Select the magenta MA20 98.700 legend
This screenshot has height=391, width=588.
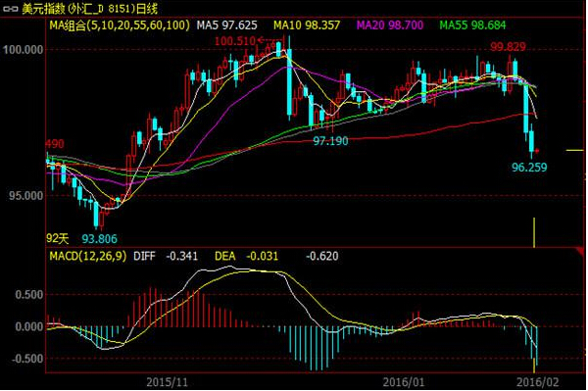point(390,25)
